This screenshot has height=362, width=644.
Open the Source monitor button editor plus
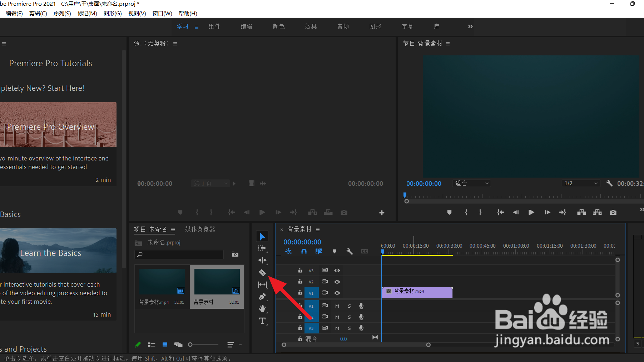(382, 213)
